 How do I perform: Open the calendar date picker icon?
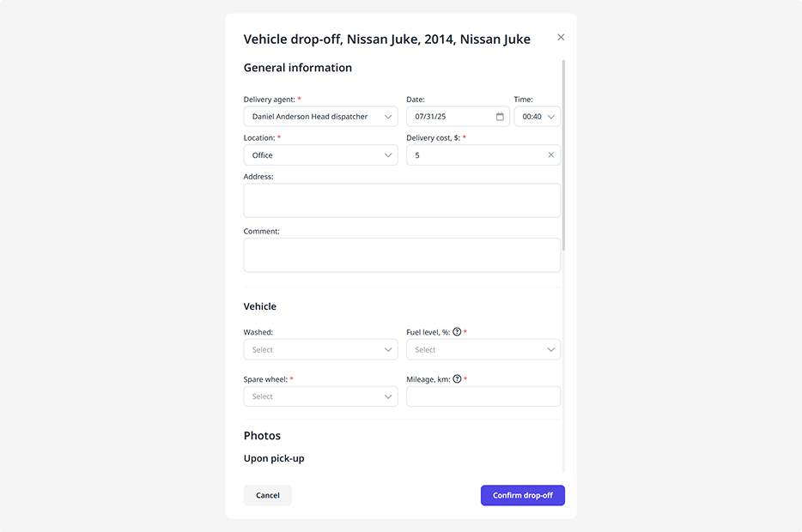pyautogui.click(x=500, y=117)
